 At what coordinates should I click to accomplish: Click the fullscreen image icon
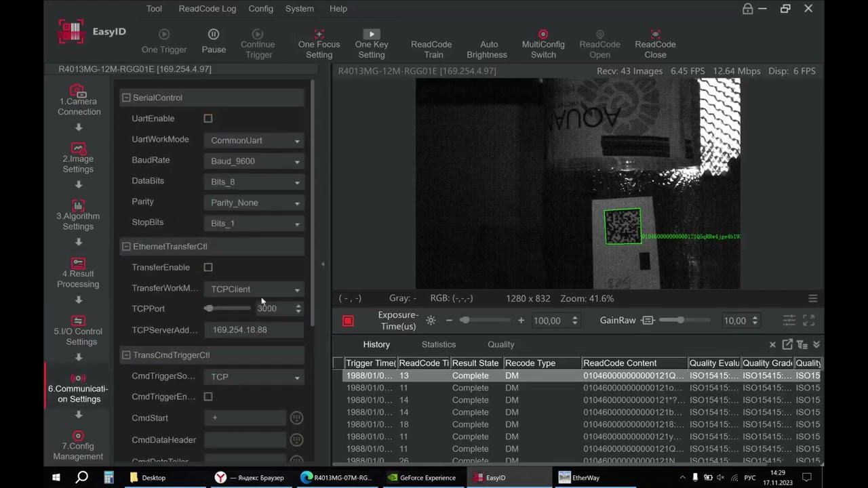point(809,321)
